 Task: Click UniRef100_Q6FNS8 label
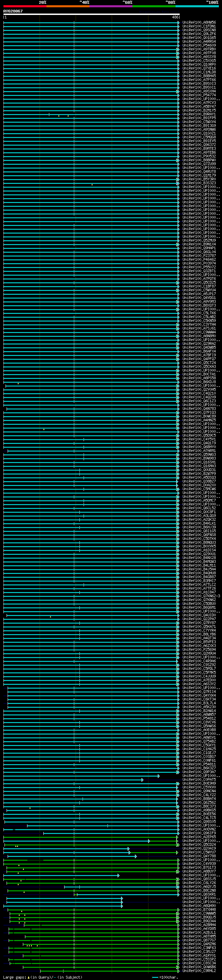click(199, 535)
